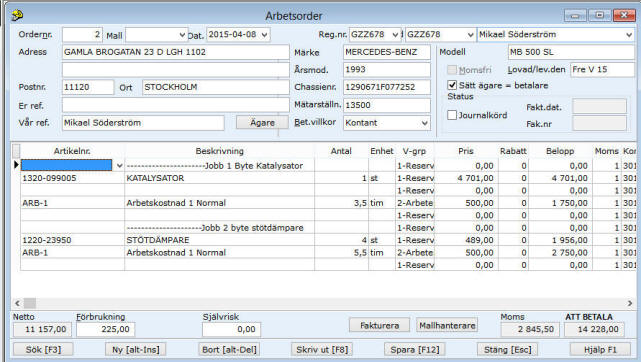641x362 pixels.
Task: Click the 489,00 price cell
Action: coord(466,240)
